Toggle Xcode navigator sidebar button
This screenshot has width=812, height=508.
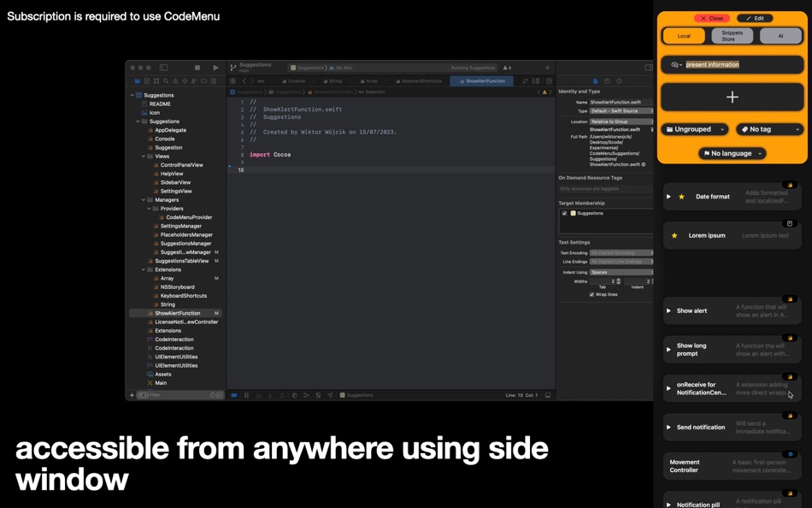click(x=163, y=68)
